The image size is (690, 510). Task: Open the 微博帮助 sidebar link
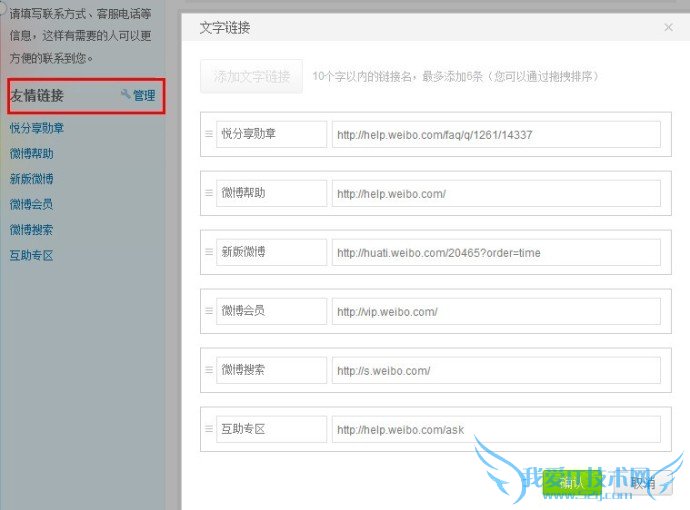click(32, 154)
